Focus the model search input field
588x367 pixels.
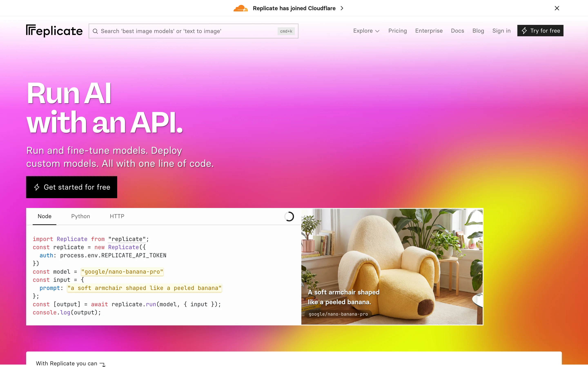[x=187, y=31]
